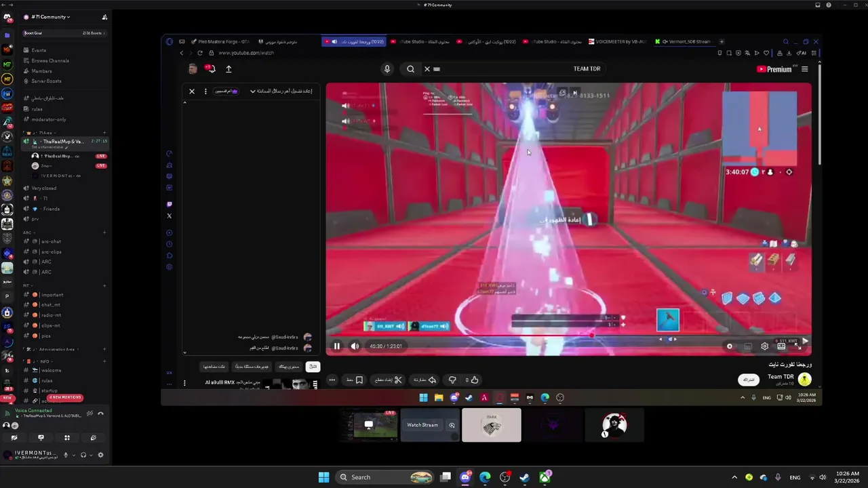The image size is (868, 488).
Task: Mute the YouTube player volume
Action: click(x=355, y=346)
